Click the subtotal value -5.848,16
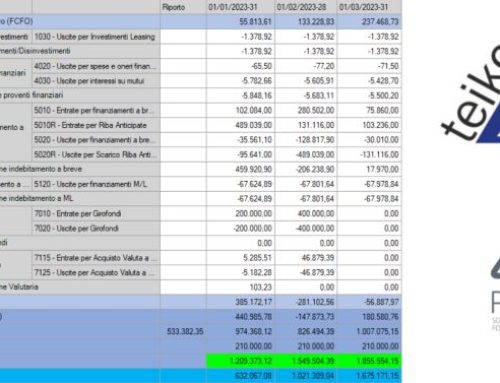The width and height of the screenshot is (500, 383). (257, 96)
